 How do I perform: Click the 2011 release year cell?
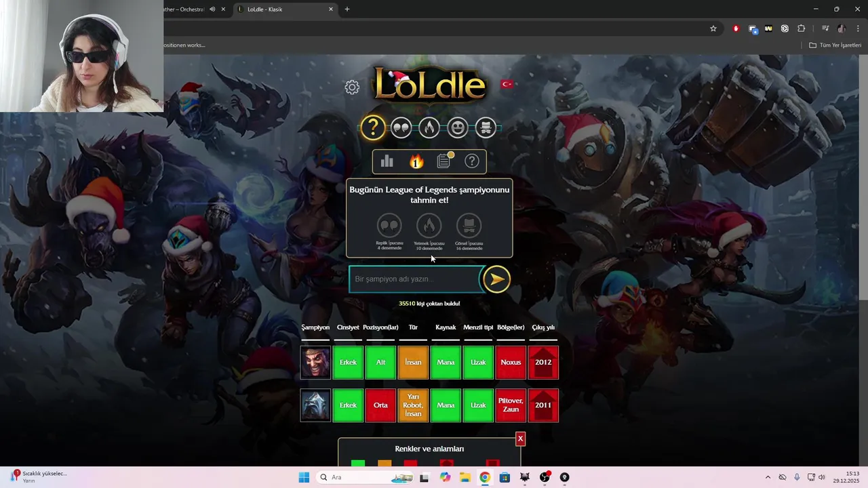[x=543, y=405]
